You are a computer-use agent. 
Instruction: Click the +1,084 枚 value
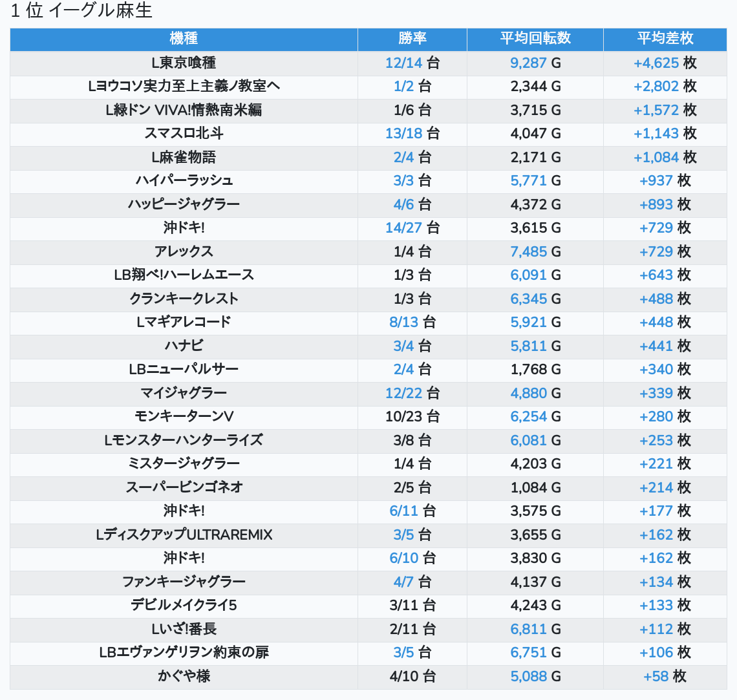point(665,157)
